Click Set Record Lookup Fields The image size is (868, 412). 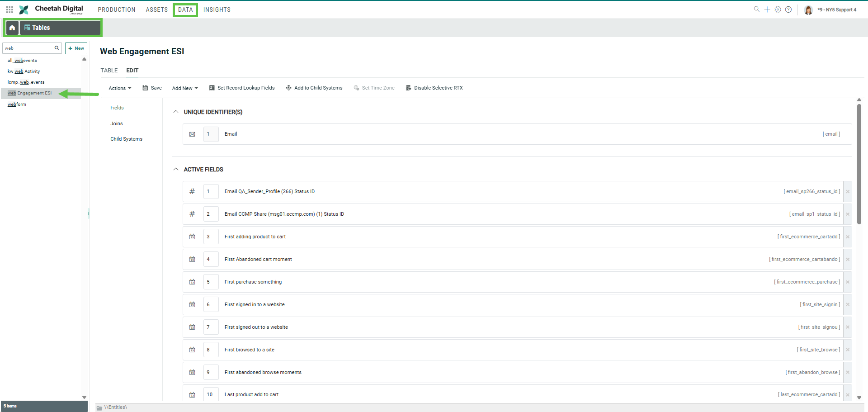tap(242, 88)
